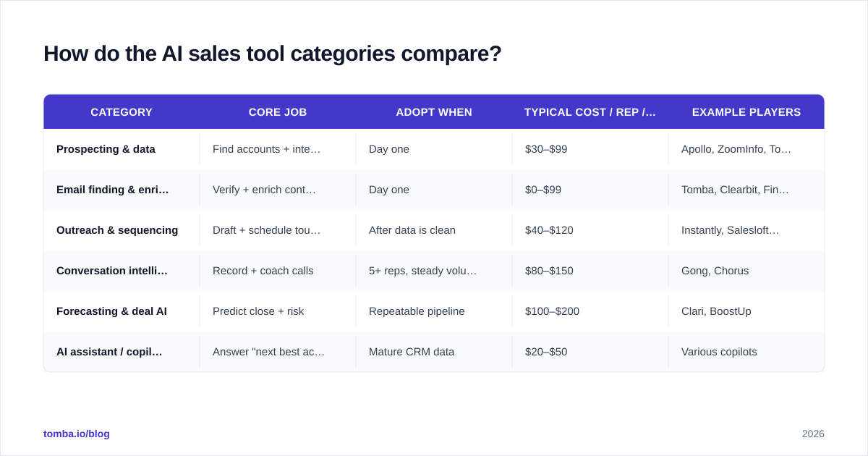Click the 'Gong, Chorus' cell

click(x=746, y=271)
